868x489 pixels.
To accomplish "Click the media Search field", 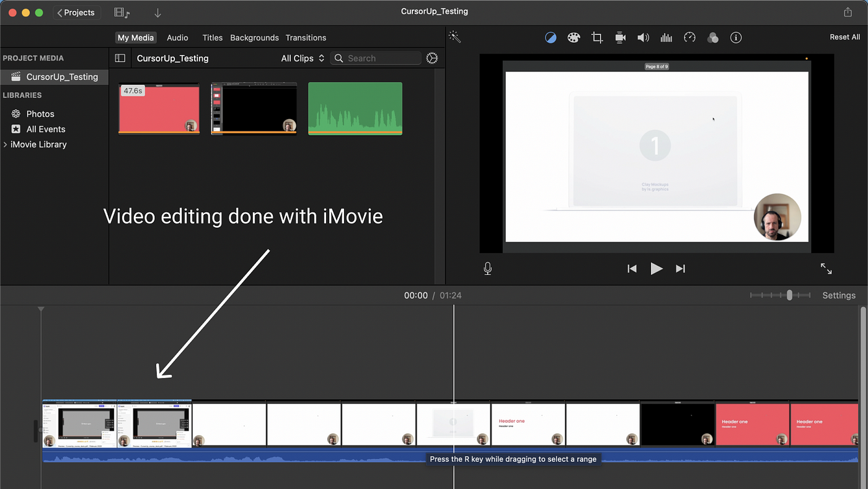I will click(376, 58).
